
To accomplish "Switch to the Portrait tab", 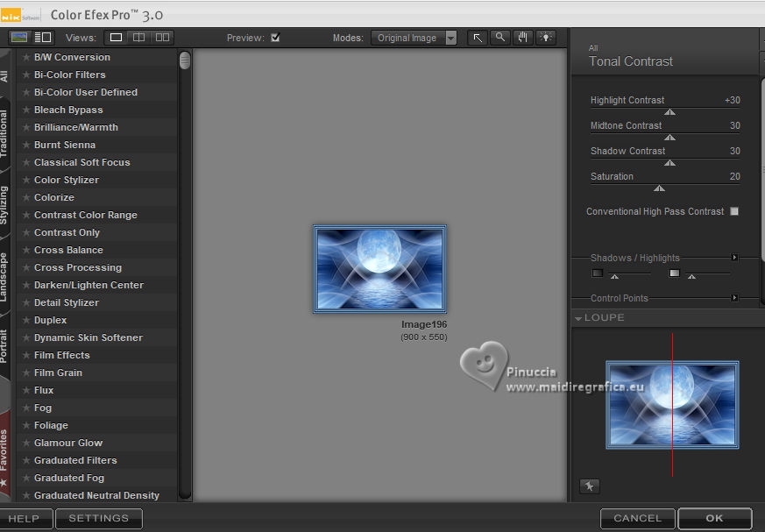I will pos(4,345).
